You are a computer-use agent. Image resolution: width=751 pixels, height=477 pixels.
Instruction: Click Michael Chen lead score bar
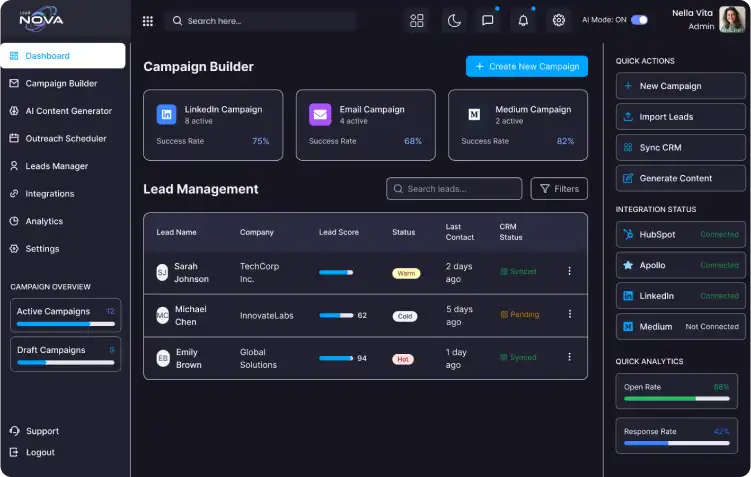(336, 316)
